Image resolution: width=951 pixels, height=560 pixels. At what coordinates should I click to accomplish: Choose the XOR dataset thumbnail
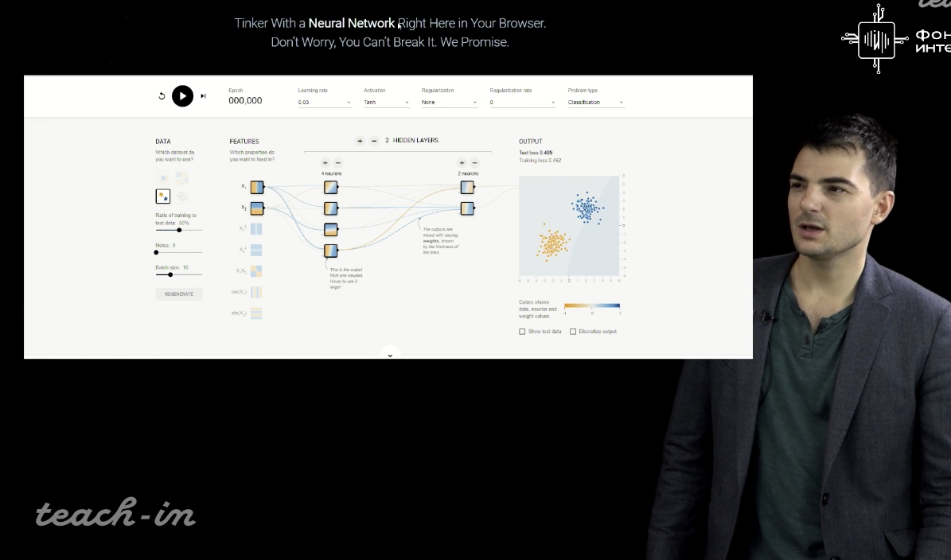point(182,178)
